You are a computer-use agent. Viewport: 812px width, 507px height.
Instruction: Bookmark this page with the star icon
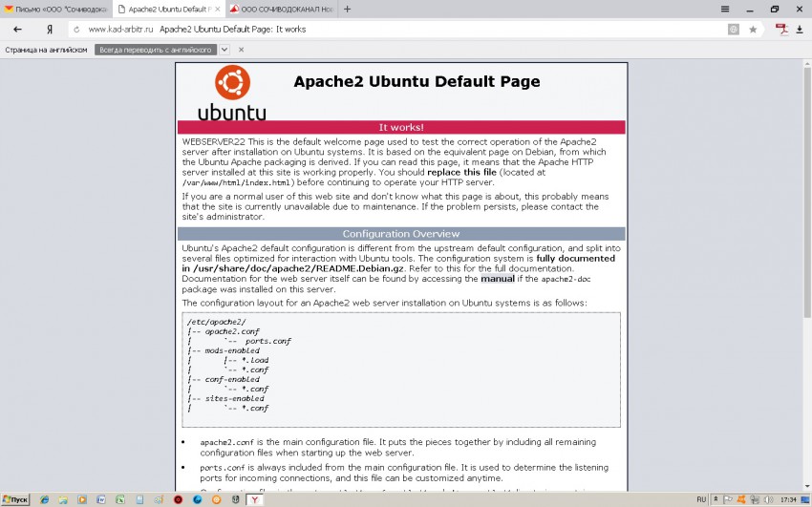coord(753,30)
